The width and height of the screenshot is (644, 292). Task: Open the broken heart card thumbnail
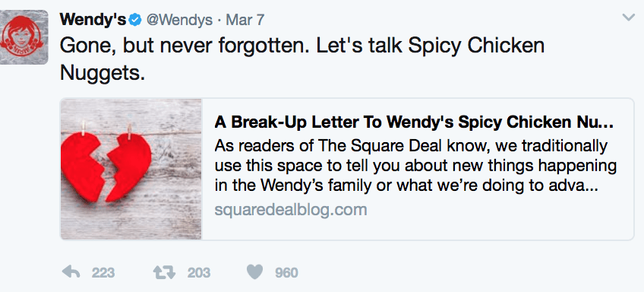pos(131,169)
